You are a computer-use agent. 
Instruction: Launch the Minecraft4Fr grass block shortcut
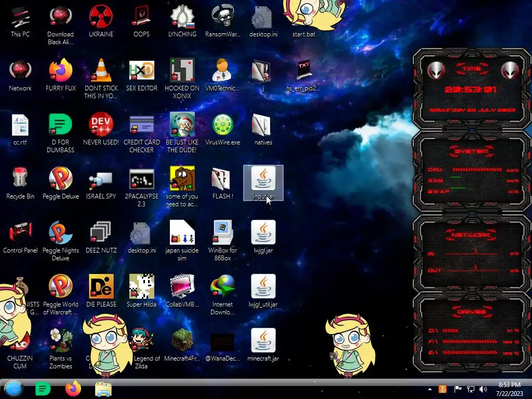click(x=182, y=345)
